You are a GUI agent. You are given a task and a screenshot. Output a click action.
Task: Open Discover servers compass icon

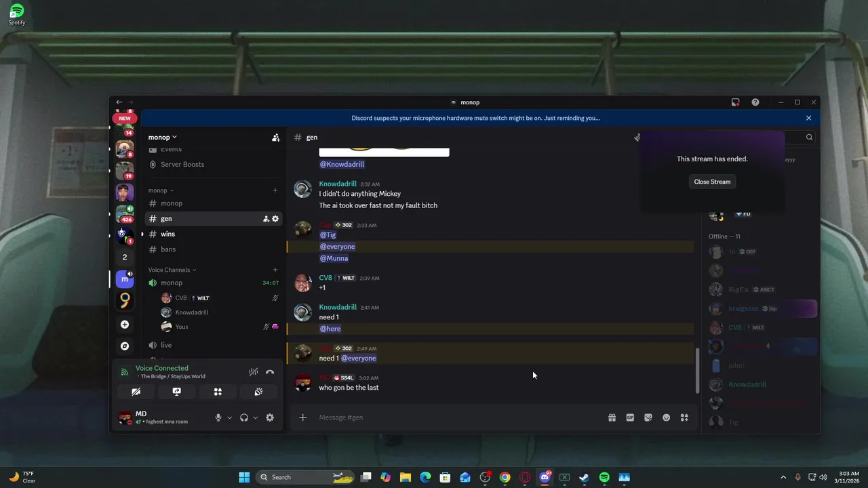click(125, 346)
